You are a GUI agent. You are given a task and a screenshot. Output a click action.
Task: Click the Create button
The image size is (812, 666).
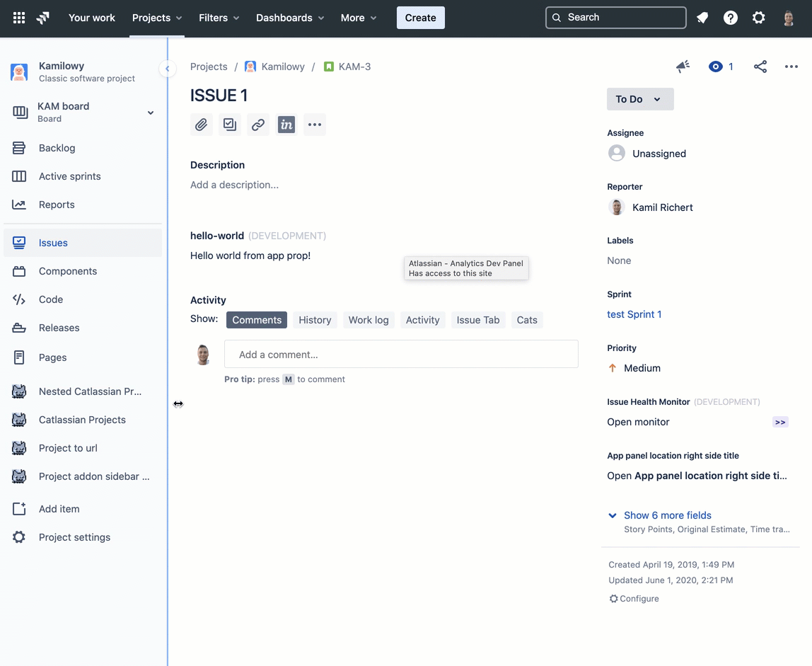pyautogui.click(x=420, y=18)
